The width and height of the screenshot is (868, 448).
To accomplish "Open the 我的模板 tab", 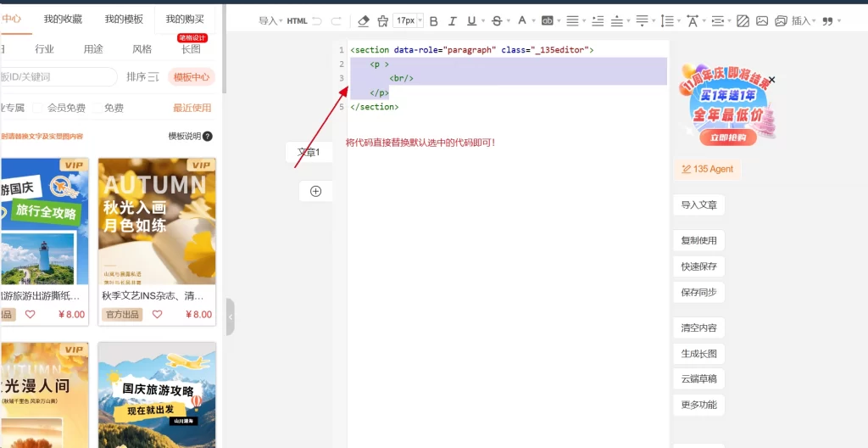I will pos(124,19).
